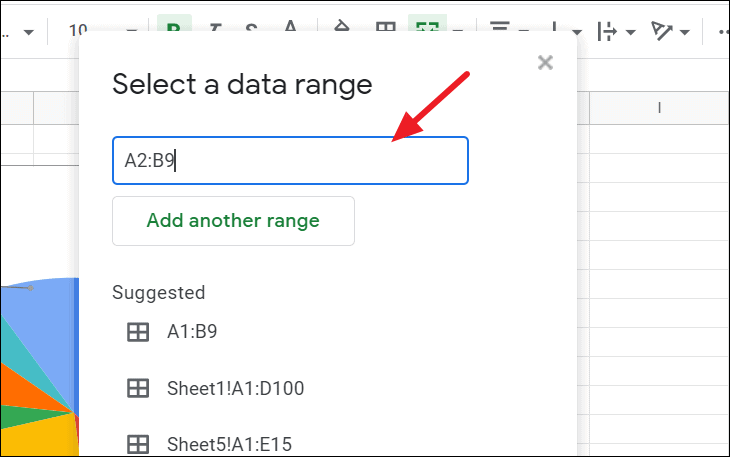Image resolution: width=730 pixels, height=457 pixels.
Task: Open the Fill color bucket tool
Action: [342, 26]
